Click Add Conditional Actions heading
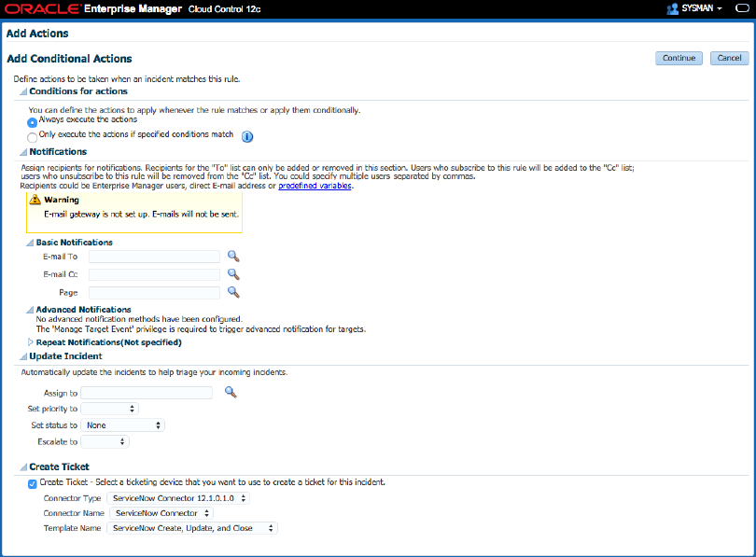This screenshot has width=756, height=557. click(69, 58)
